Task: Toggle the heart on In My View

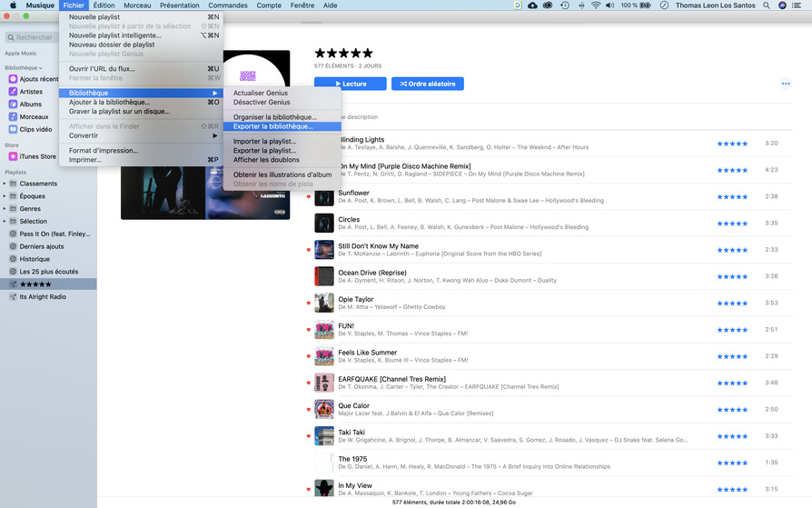Action: click(309, 489)
